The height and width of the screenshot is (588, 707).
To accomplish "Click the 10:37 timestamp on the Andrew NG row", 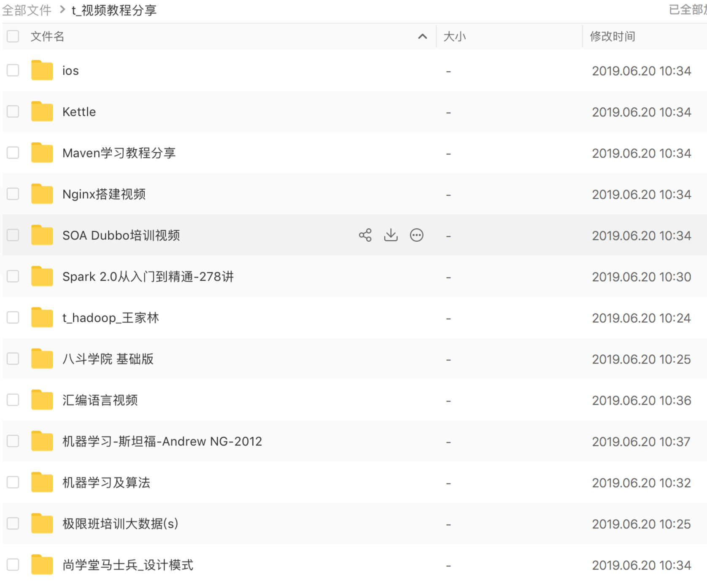I will click(641, 441).
